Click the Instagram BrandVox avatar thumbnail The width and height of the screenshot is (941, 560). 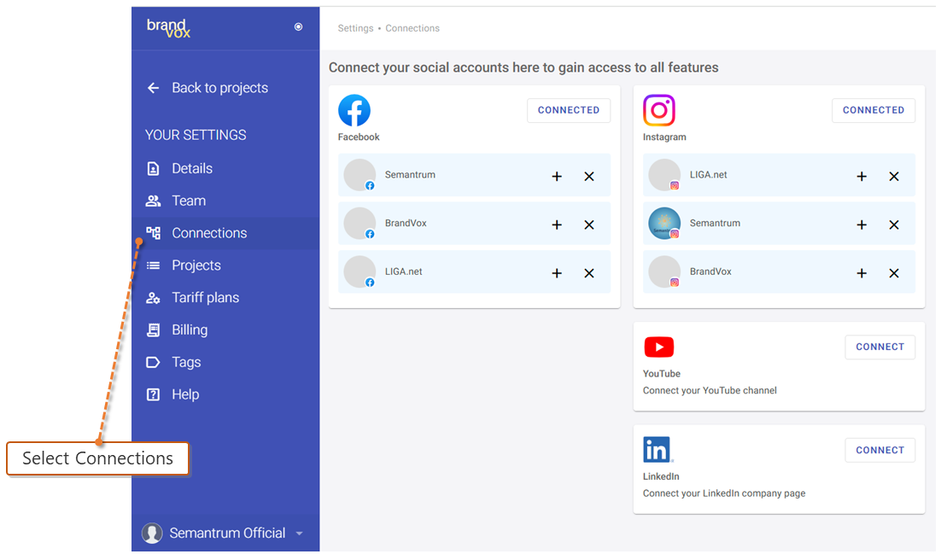664,272
